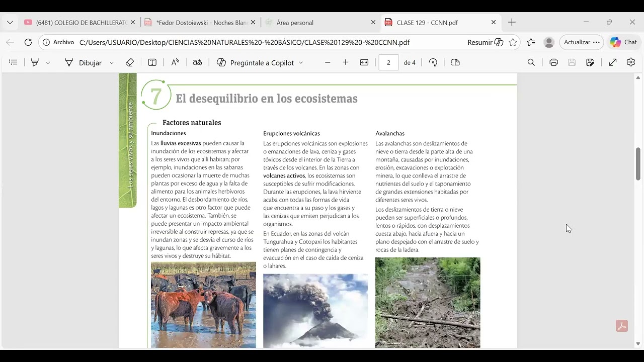The height and width of the screenshot is (362, 644).
Task: Open Copilot Chat
Action: (623, 42)
